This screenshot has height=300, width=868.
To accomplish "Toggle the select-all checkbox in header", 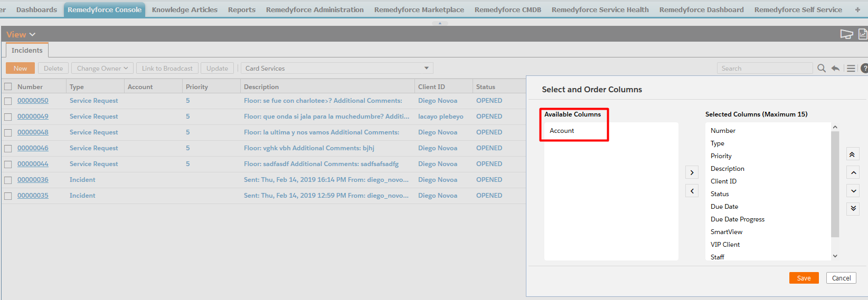I will pos(8,86).
